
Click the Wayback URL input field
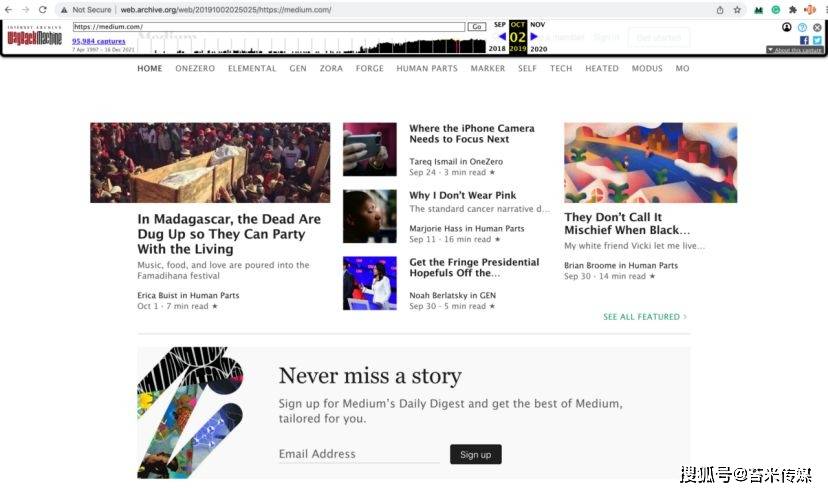point(269,26)
